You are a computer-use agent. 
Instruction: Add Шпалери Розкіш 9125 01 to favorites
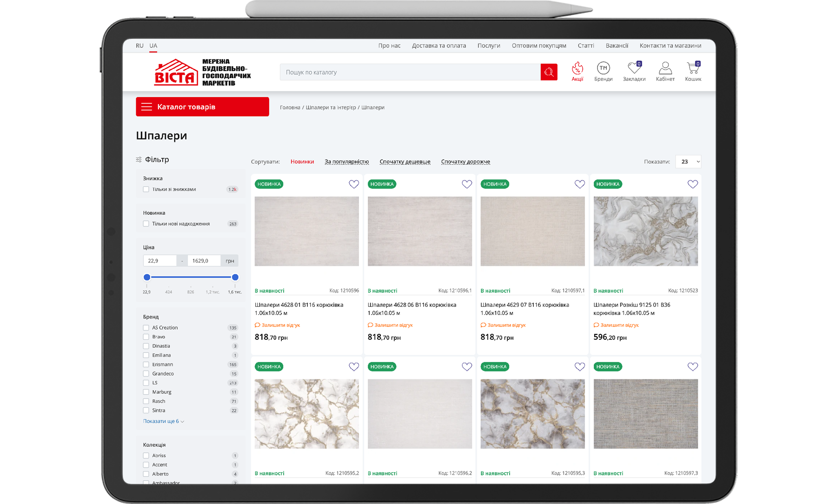click(693, 184)
